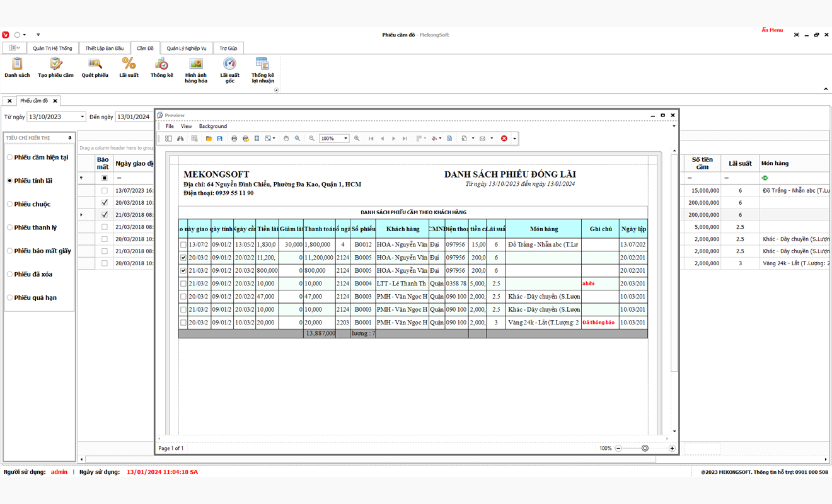Unpin the Tiêu chí hiển thị panel
The image size is (832, 504).
pos(69,138)
